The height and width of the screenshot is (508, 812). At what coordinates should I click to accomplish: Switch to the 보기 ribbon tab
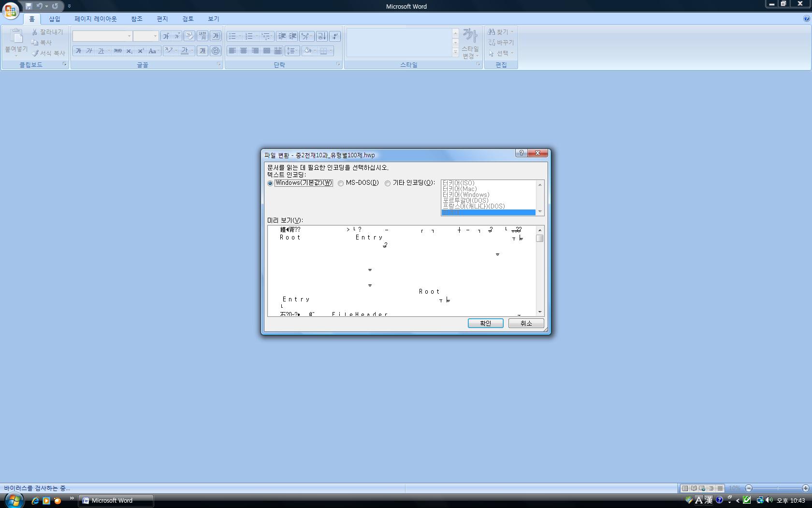point(214,19)
